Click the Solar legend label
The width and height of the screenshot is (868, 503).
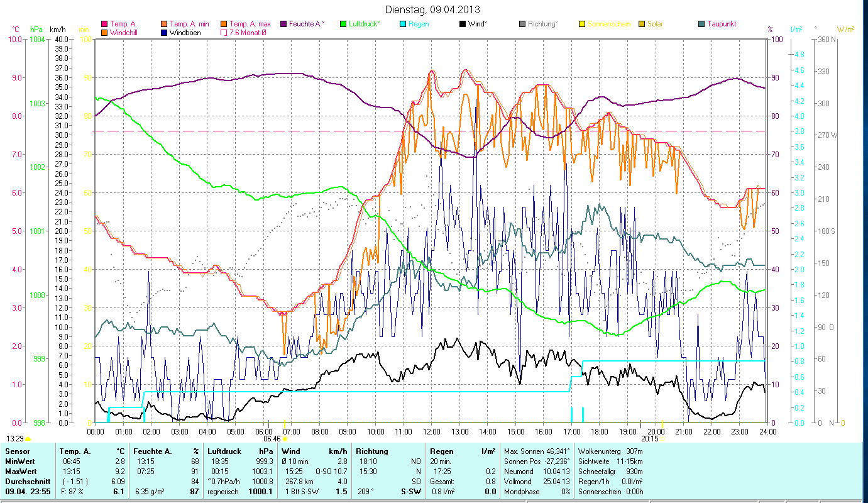[x=655, y=25]
